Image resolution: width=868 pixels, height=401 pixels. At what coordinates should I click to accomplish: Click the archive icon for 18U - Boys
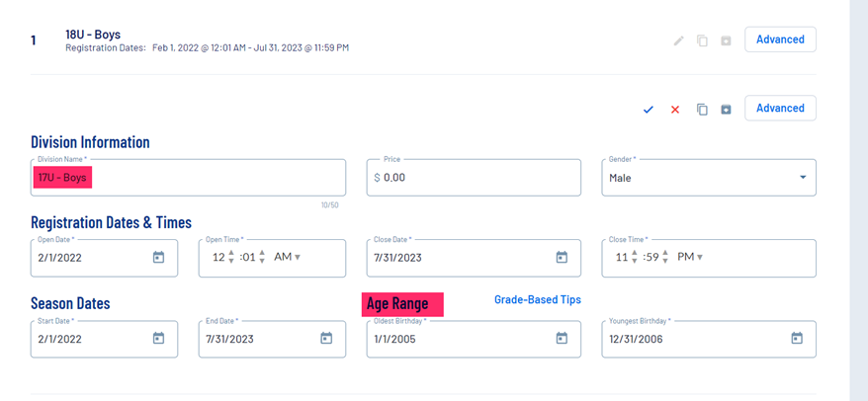click(726, 40)
